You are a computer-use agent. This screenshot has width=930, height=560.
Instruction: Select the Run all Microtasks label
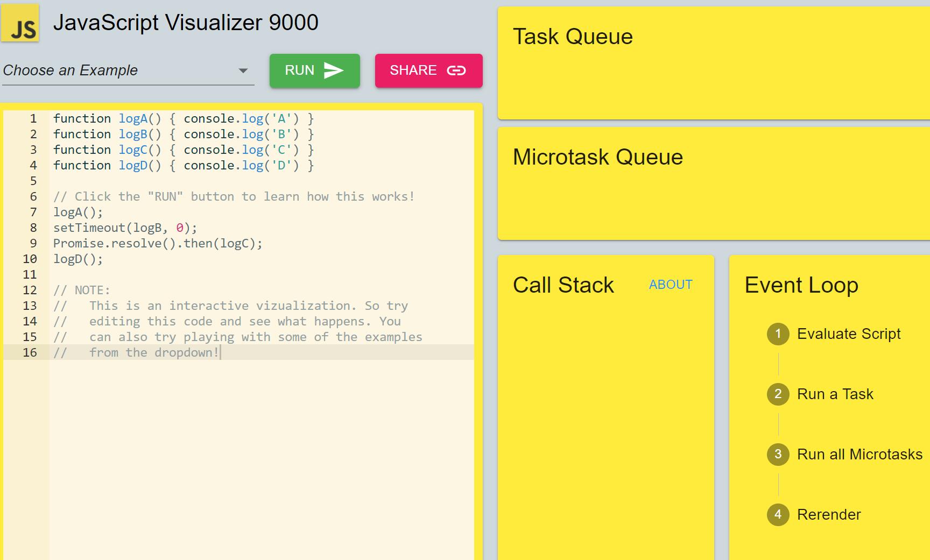(859, 455)
